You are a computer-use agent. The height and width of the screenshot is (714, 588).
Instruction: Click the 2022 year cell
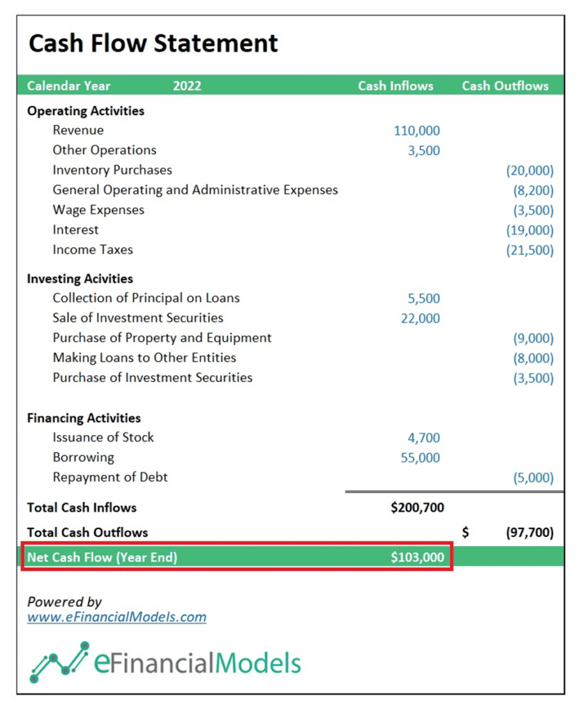pos(187,86)
